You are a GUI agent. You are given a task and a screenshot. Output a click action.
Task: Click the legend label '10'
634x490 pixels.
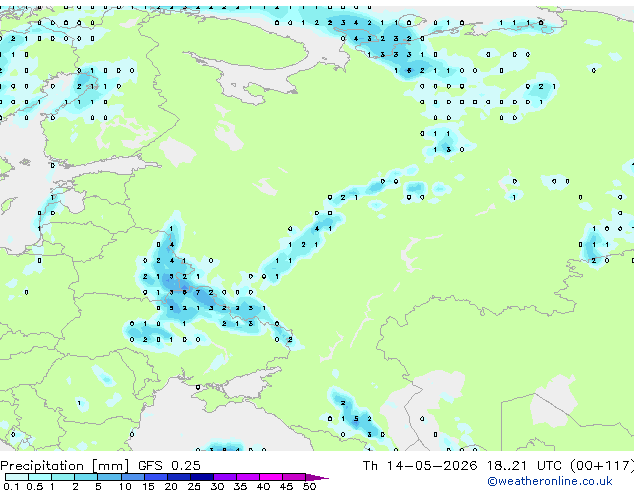point(125,486)
